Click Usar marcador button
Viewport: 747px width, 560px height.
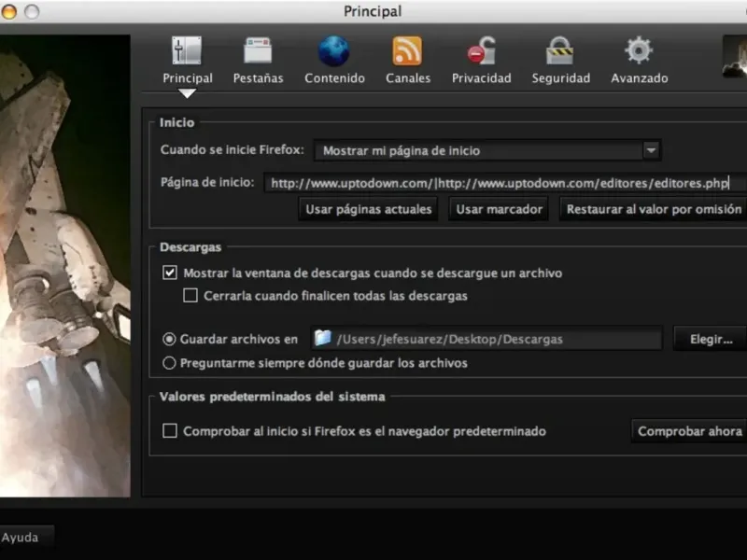499,209
